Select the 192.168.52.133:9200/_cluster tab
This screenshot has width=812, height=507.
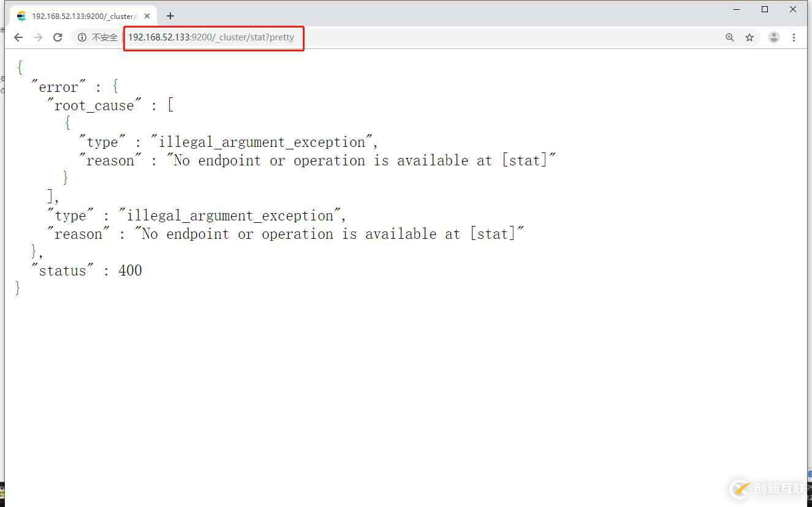tap(83, 16)
